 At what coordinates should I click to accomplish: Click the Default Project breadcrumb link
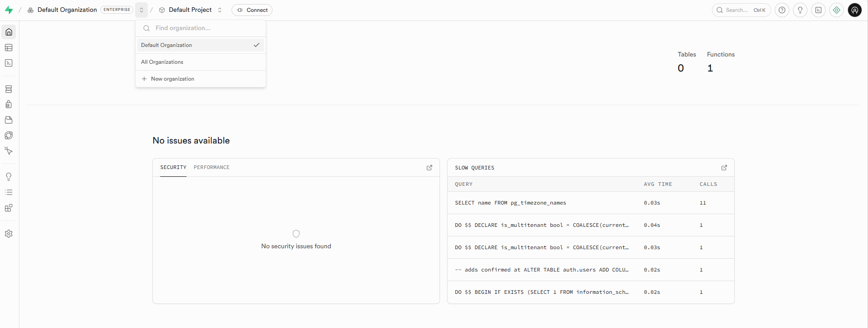(190, 10)
